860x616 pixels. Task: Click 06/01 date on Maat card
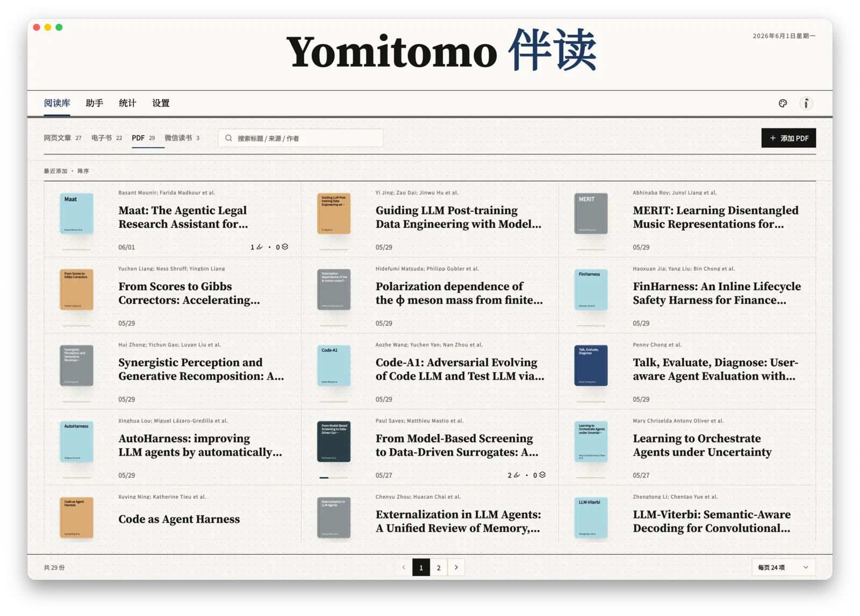pos(126,247)
